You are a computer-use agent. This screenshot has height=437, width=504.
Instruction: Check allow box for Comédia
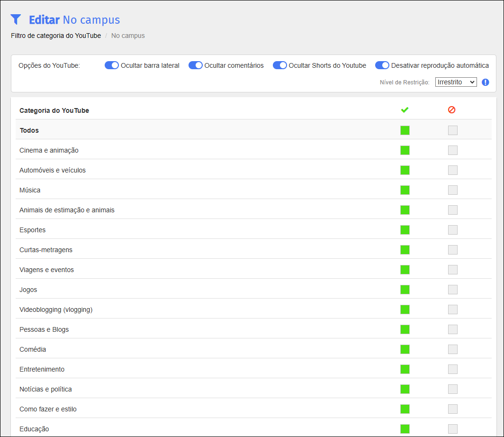(x=405, y=349)
